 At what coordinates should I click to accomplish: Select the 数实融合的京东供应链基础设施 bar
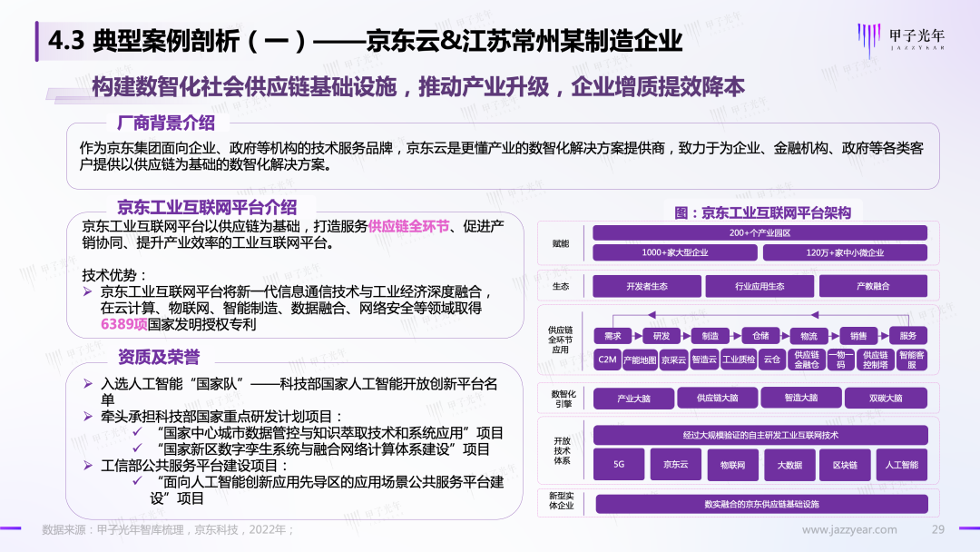(x=761, y=504)
